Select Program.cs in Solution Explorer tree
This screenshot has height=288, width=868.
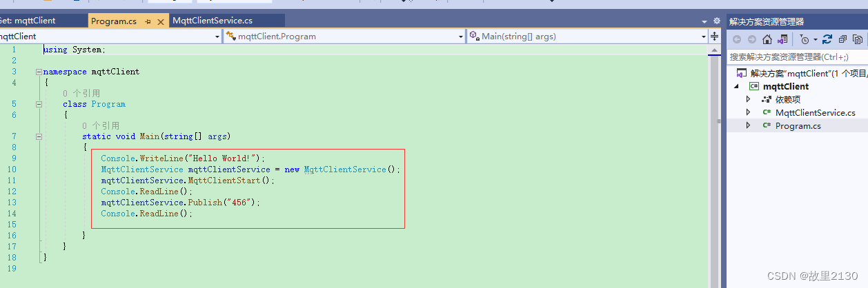[798, 125]
